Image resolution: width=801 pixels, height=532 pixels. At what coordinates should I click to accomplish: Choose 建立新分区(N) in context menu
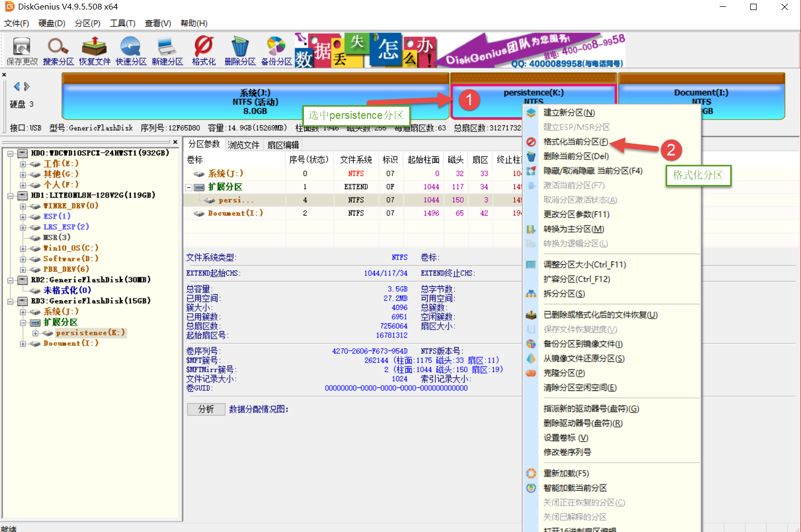point(612,113)
